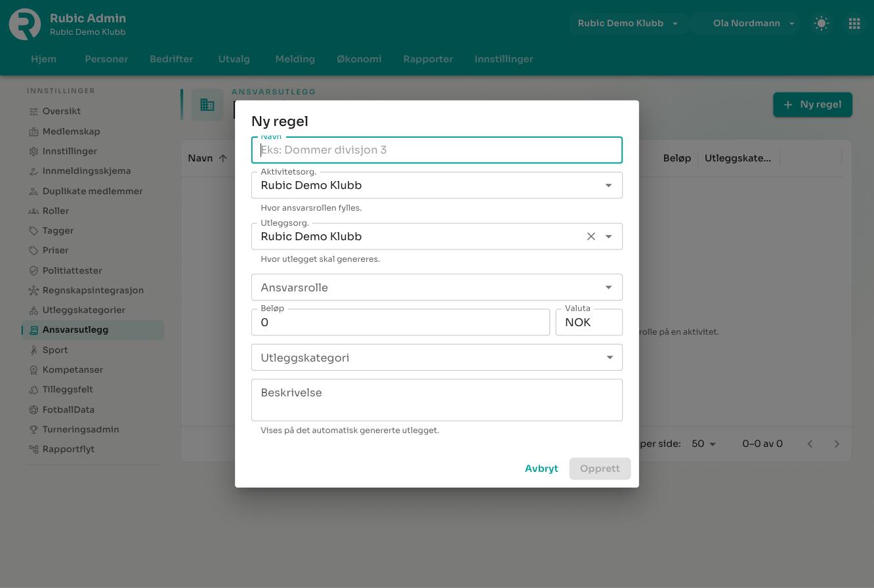
Task: Focus the Navn input field
Action: coord(437,150)
